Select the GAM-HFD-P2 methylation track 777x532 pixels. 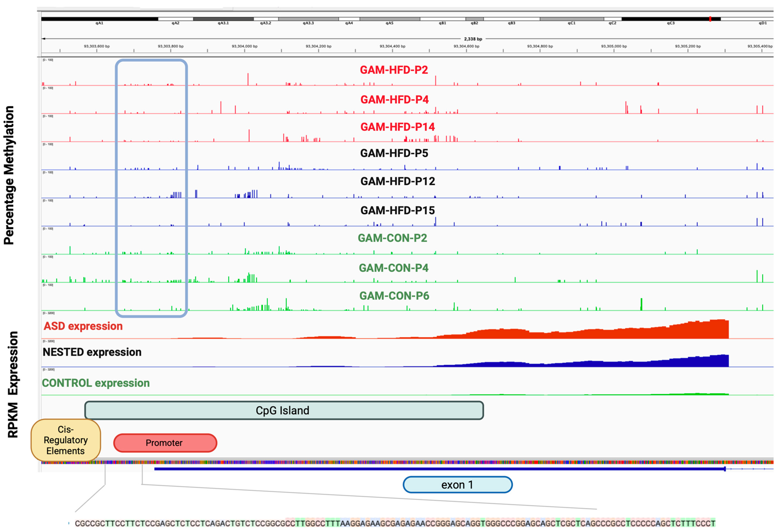(x=395, y=70)
